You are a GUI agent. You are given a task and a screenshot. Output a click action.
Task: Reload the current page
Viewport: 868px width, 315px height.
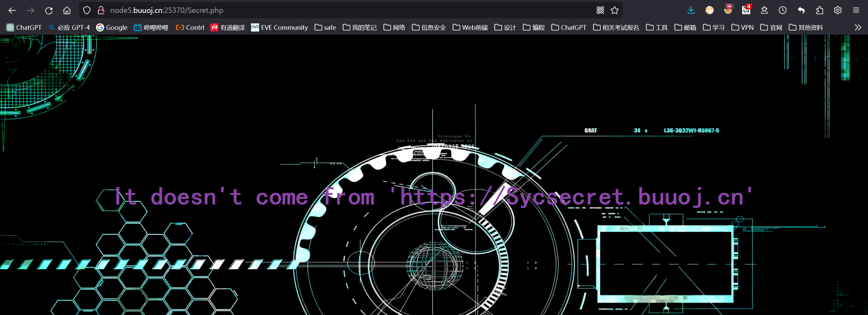(49, 10)
